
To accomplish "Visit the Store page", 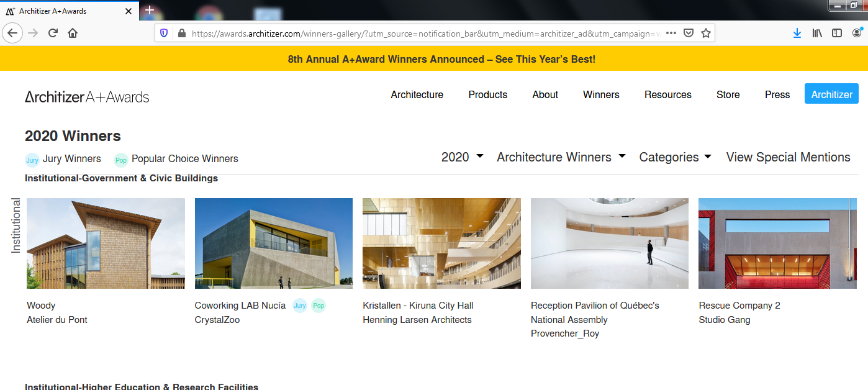I will tap(728, 94).
